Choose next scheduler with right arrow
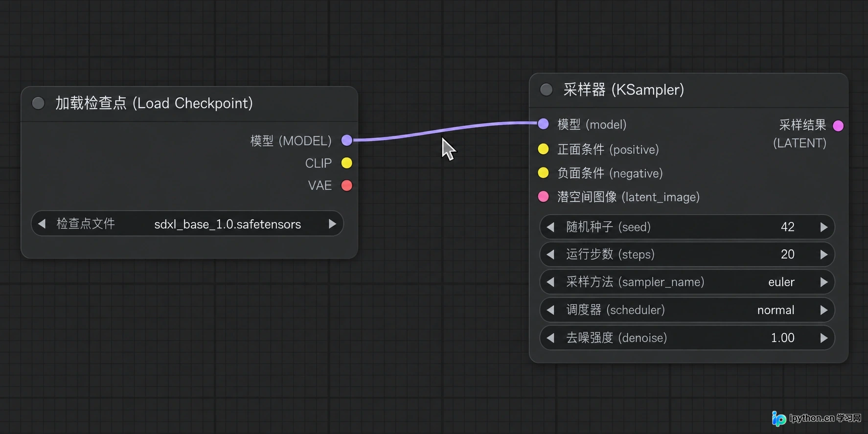Viewport: 868px width, 434px height. pyautogui.click(x=824, y=310)
